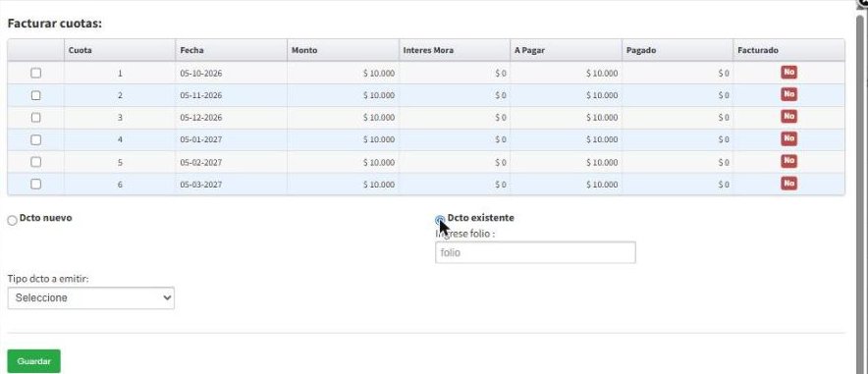Select the Dcto nuevo radio button
Viewport: 868px width, 374px height.
click(12, 220)
